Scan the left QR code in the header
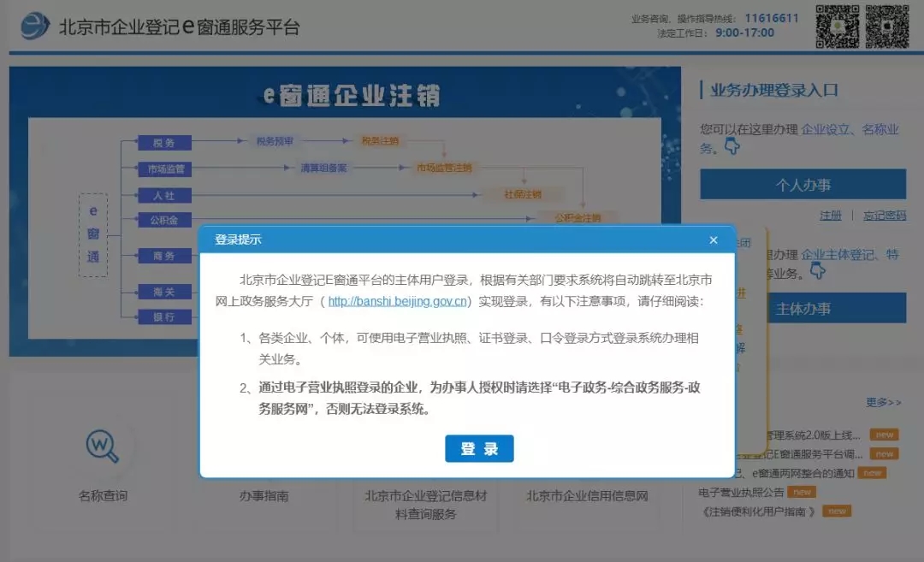The width and height of the screenshot is (924, 562). [x=843, y=27]
